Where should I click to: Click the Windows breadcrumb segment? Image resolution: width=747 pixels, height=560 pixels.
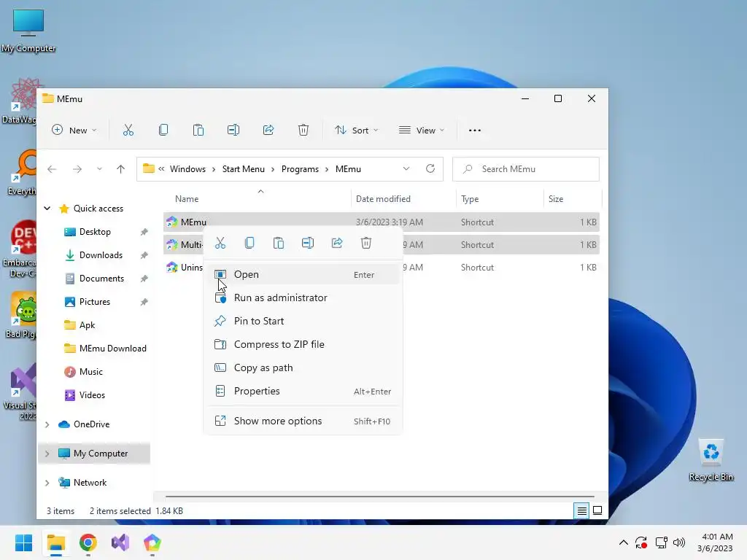tap(187, 169)
